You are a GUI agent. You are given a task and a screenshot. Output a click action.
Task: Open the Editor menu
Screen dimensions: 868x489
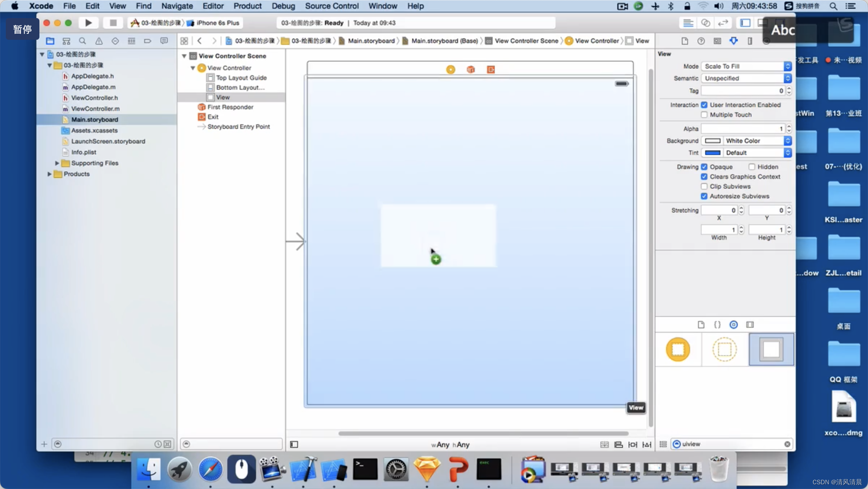213,6
